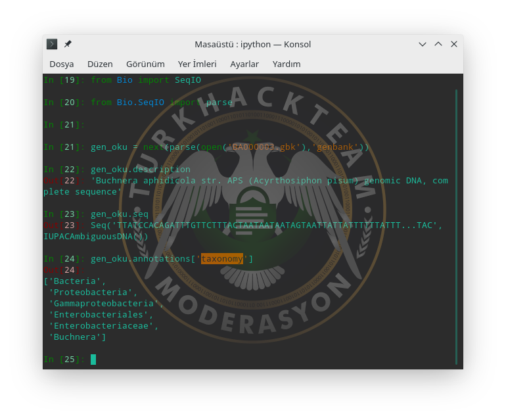Click the 'gen_oku.seq' command text

(x=120, y=214)
